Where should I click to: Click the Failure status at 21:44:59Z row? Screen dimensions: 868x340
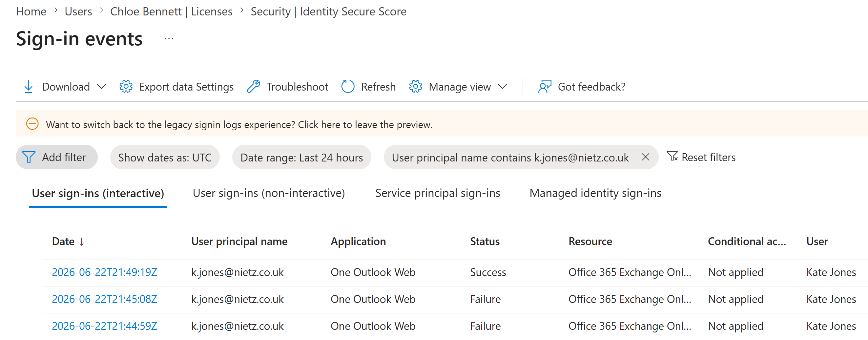tap(485, 326)
